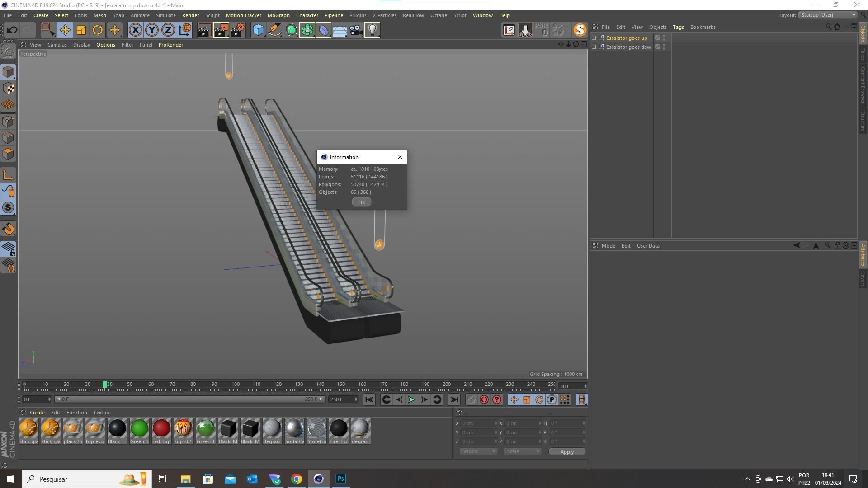Viewport: 868px width, 488px height.
Task: Toggle X axis lock
Action: point(135,30)
